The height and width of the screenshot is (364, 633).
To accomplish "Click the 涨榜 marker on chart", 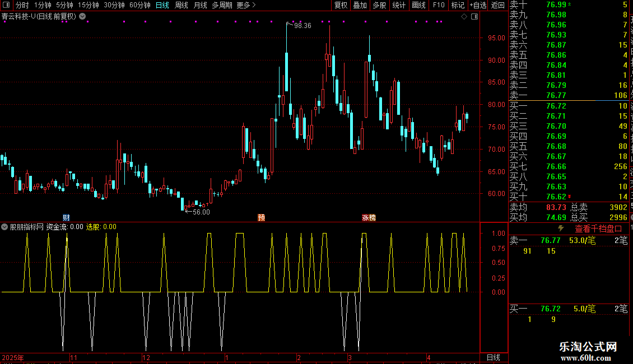I will (369, 217).
